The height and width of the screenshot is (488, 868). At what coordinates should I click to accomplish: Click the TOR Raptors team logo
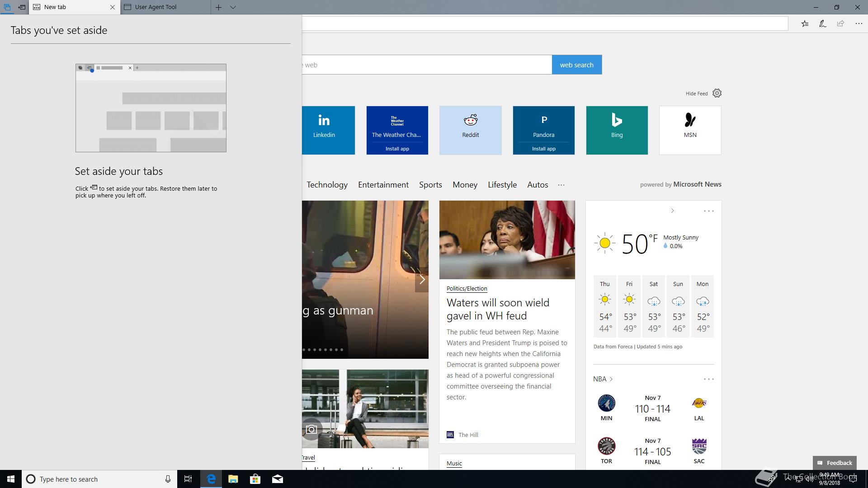[x=606, y=446]
